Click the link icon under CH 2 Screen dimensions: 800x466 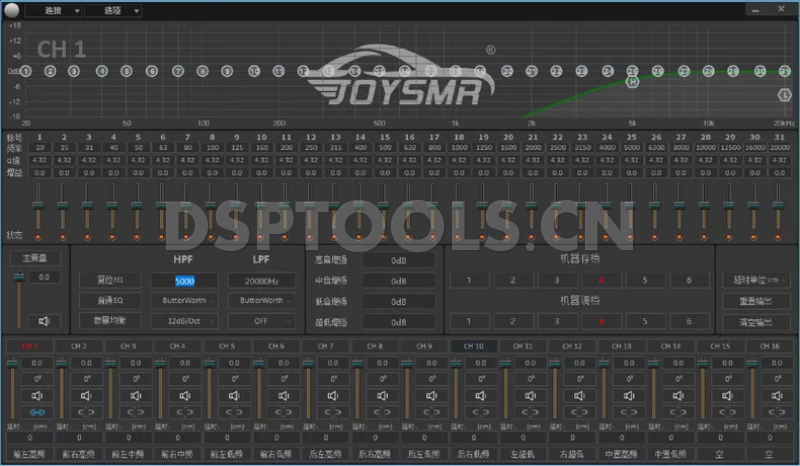click(86, 412)
